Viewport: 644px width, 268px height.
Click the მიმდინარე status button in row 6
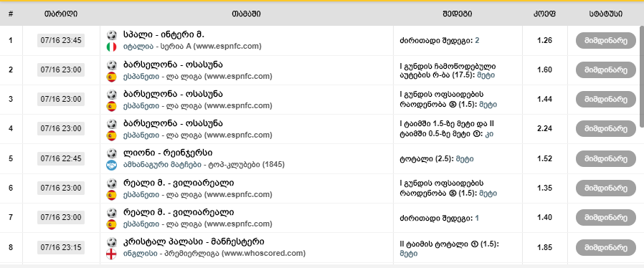point(605,188)
